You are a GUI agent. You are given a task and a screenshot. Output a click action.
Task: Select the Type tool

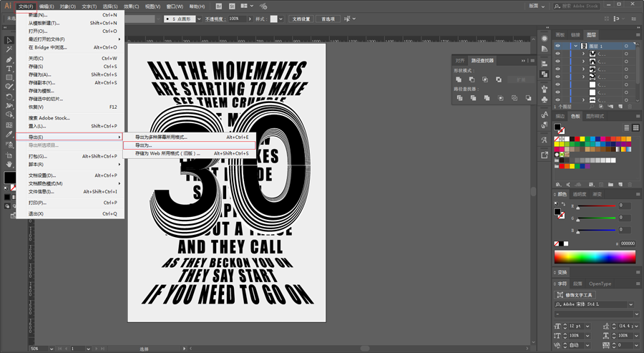(9, 68)
